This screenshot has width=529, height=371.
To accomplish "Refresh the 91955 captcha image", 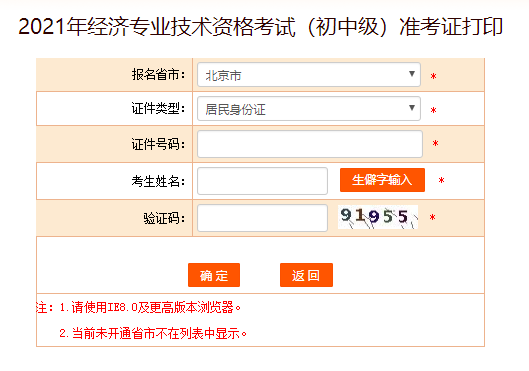I will point(378,217).
